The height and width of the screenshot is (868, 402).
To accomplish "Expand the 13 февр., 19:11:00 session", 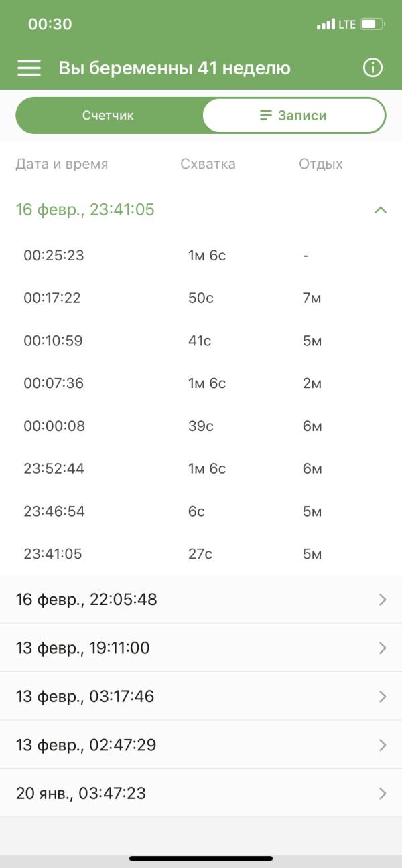I will (201, 648).
